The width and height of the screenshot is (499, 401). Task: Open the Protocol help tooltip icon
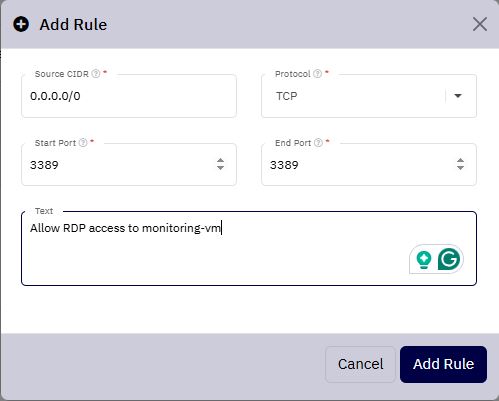point(318,73)
